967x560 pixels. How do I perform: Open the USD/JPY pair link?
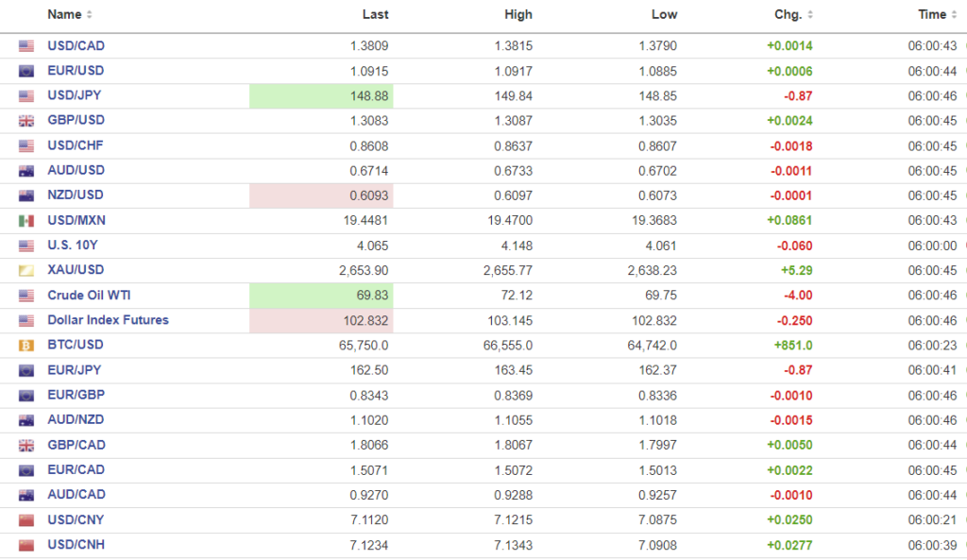point(75,95)
